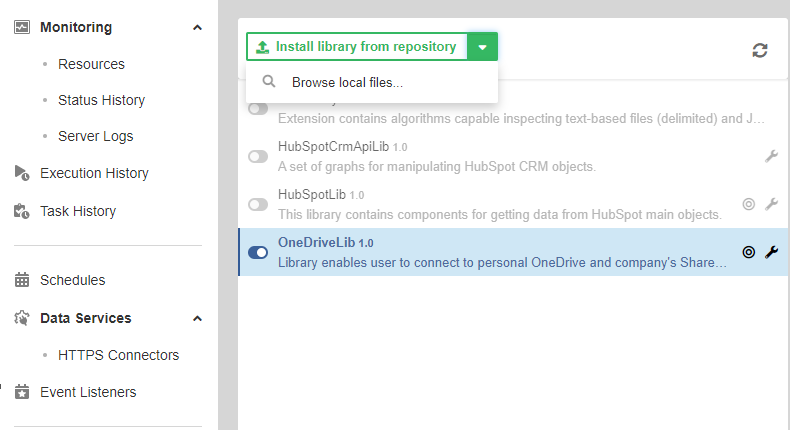Image resolution: width=790 pixels, height=430 pixels.
Task: Collapse the Data Services section chevron
Action: click(197, 319)
